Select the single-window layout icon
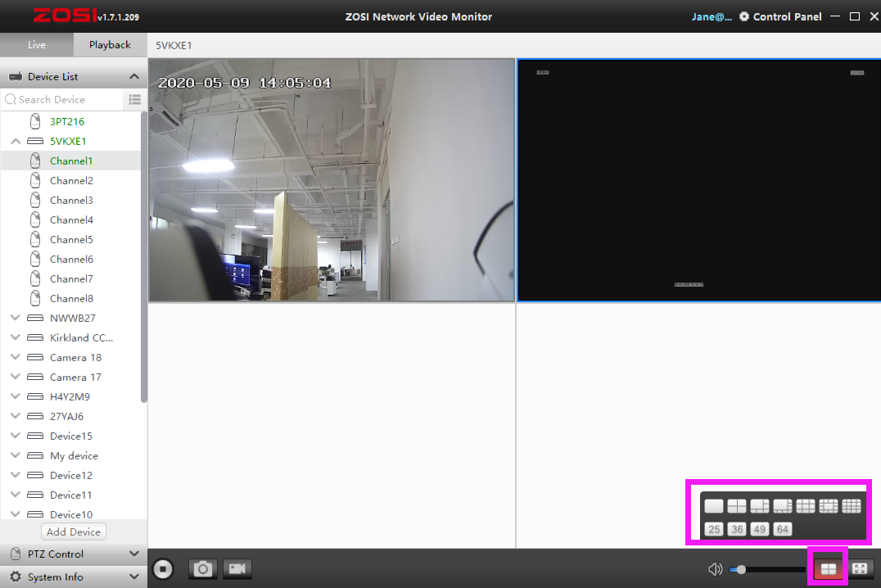The image size is (881, 588). pyautogui.click(x=714, y=506)
